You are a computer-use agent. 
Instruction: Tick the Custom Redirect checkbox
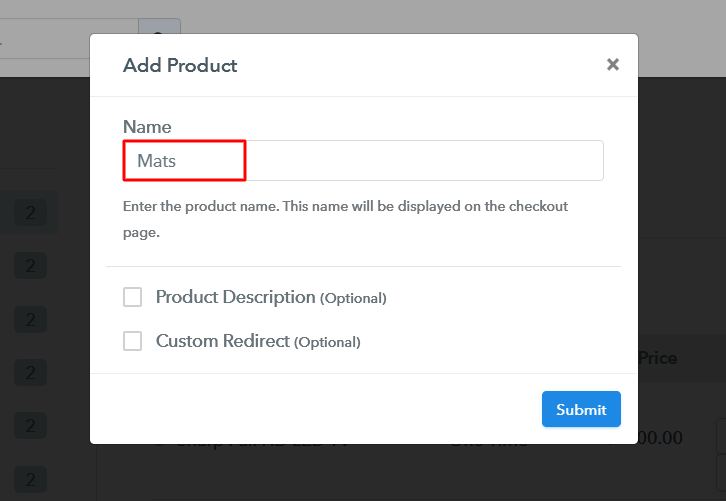(132, 341)
